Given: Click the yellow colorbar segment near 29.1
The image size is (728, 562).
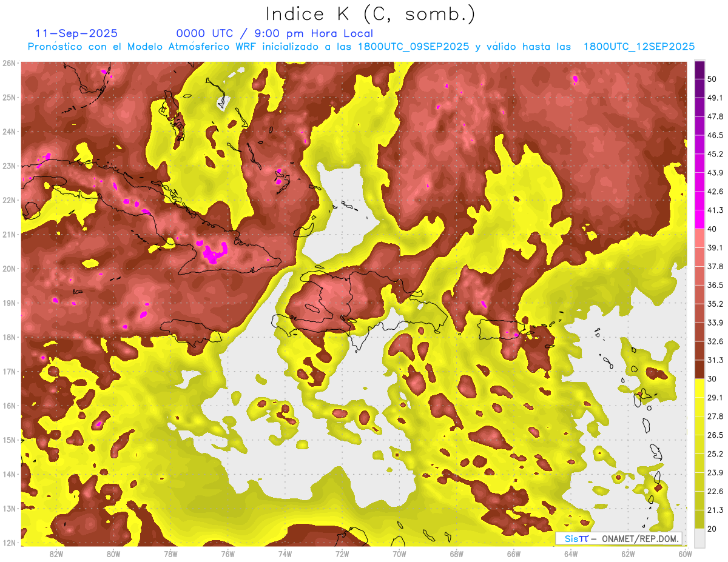Looking at the screenshot, I should tap(699, 388).
